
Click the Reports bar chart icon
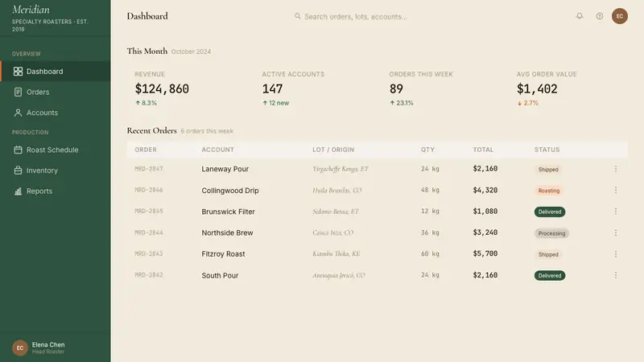pos(18,191)
